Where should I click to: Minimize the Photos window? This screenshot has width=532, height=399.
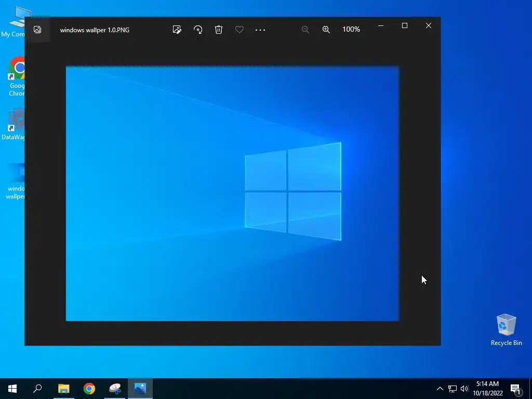[x=381, y=25]
